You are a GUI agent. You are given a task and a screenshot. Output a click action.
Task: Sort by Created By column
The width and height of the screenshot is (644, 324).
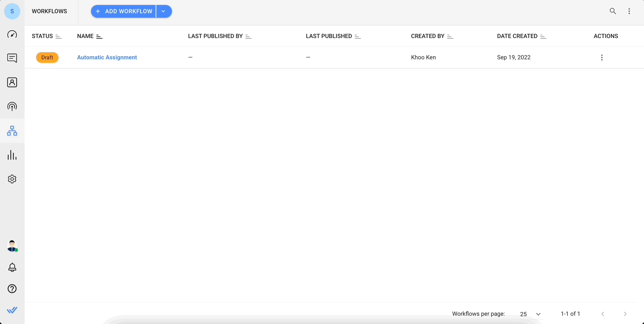pos(450,36)
